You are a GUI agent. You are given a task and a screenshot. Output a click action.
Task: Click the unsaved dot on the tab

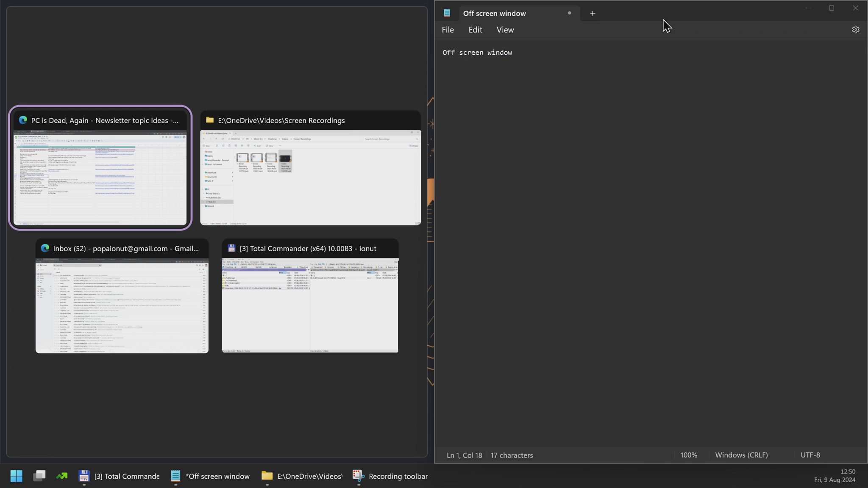click(569, 13)
